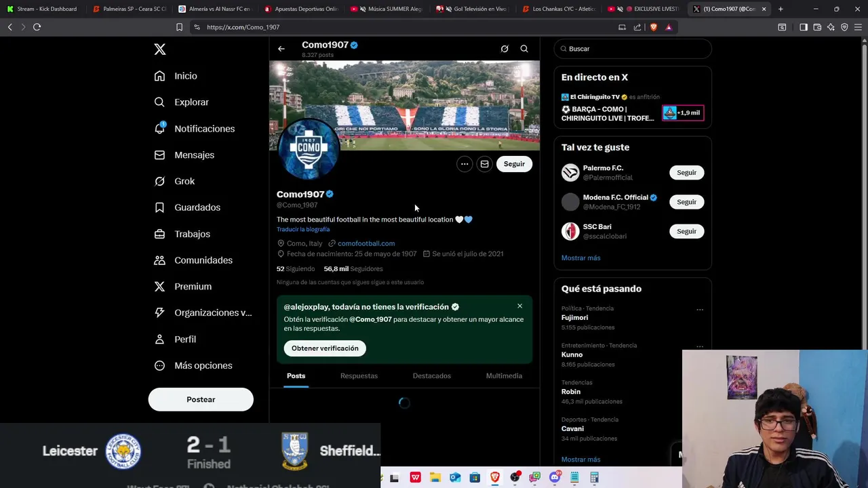The image size is (868, 488).
Task: Open profile more options ellipsis
Action: 465,164
